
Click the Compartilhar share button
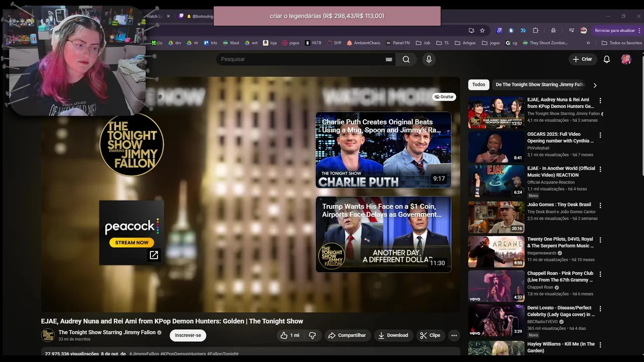pos(347,335)
